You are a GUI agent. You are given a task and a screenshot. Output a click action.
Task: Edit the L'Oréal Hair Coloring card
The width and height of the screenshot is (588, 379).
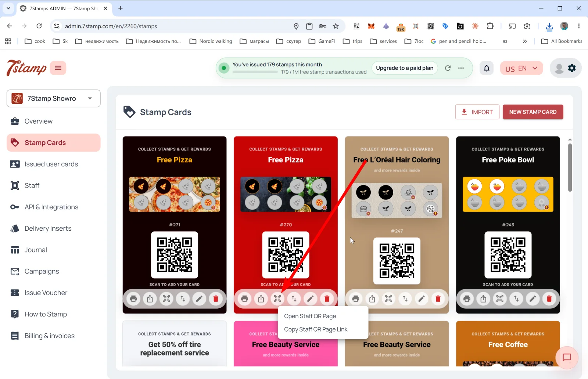(422, 299)
